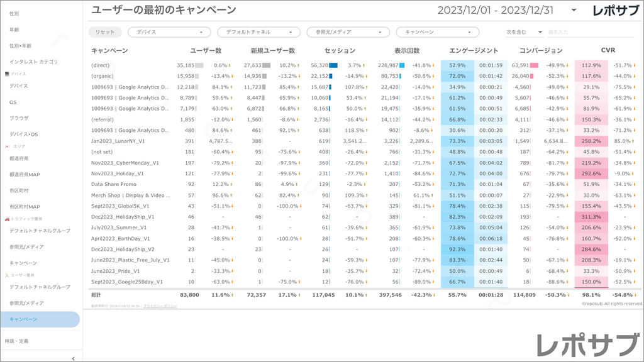The width and height of the screenshot is (644, 362).
Task: Click the flag icon beside エリア section
Action: (7, 146)
